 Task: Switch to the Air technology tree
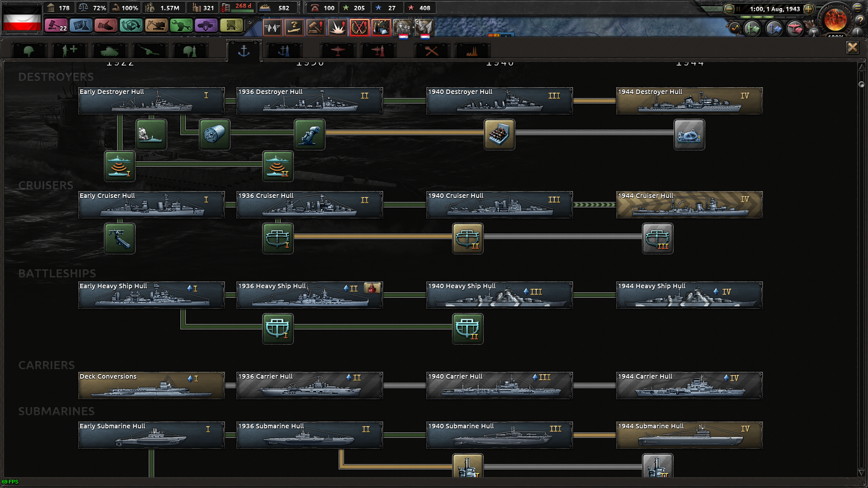(338, 51)
